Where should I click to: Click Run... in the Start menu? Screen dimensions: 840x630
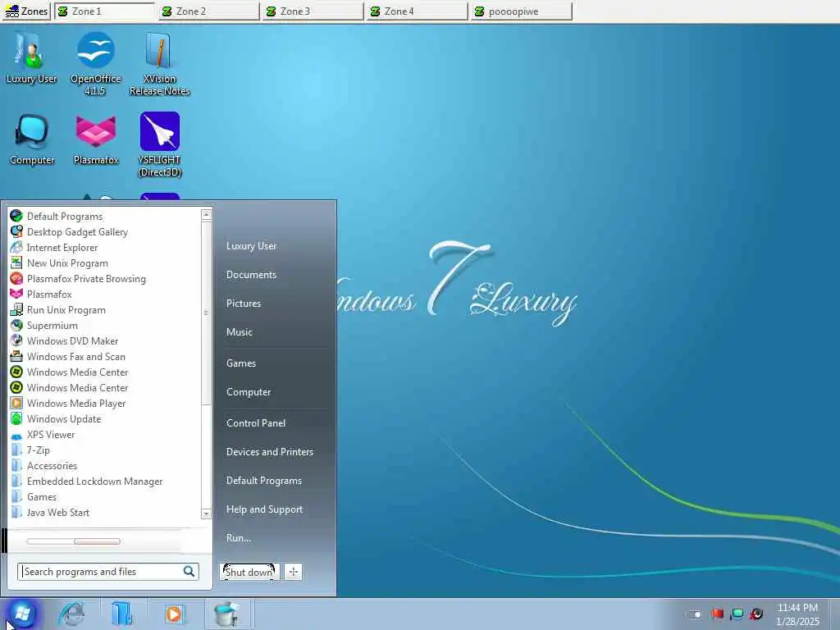click(x=239, y=538)
